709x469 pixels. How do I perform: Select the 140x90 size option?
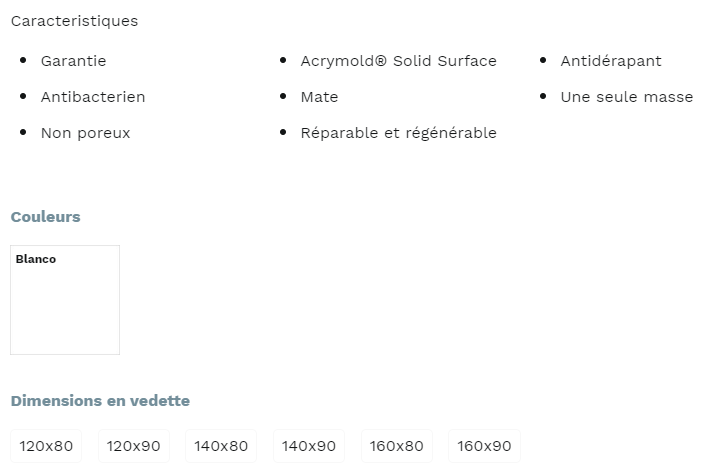pos(309,446)
